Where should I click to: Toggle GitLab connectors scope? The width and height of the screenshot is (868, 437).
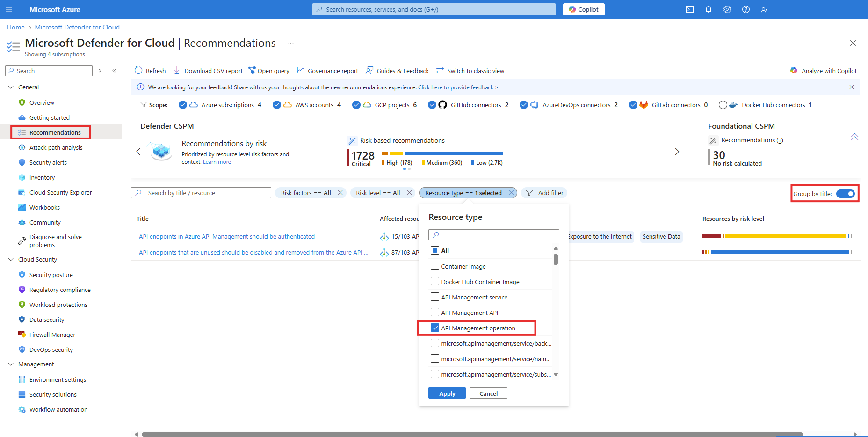pos(633,105)
